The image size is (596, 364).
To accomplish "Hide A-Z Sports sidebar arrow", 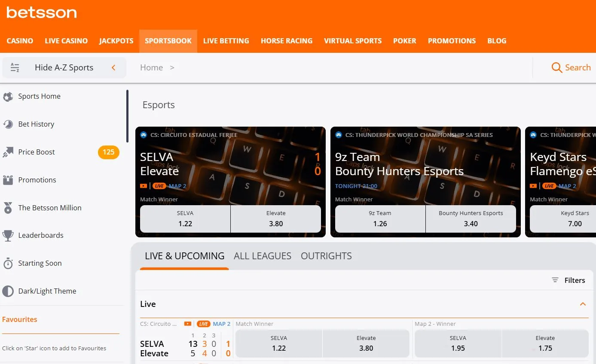I will coord(113,68).
